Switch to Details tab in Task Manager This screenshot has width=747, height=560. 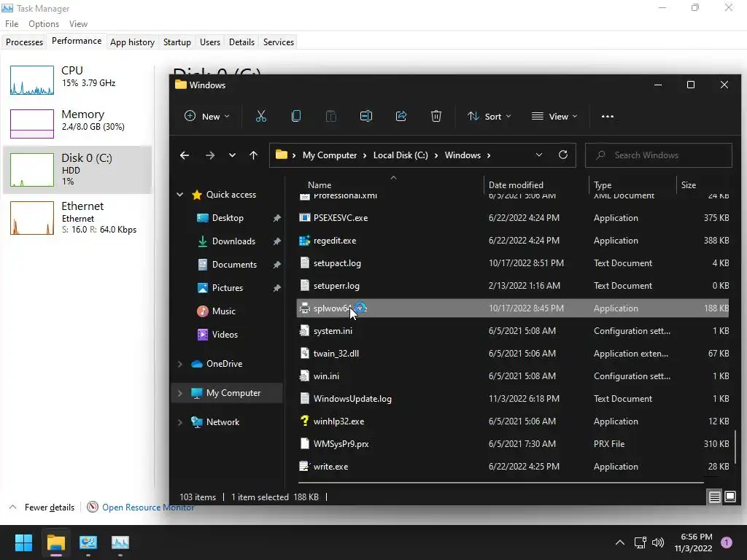pos(241,42)
